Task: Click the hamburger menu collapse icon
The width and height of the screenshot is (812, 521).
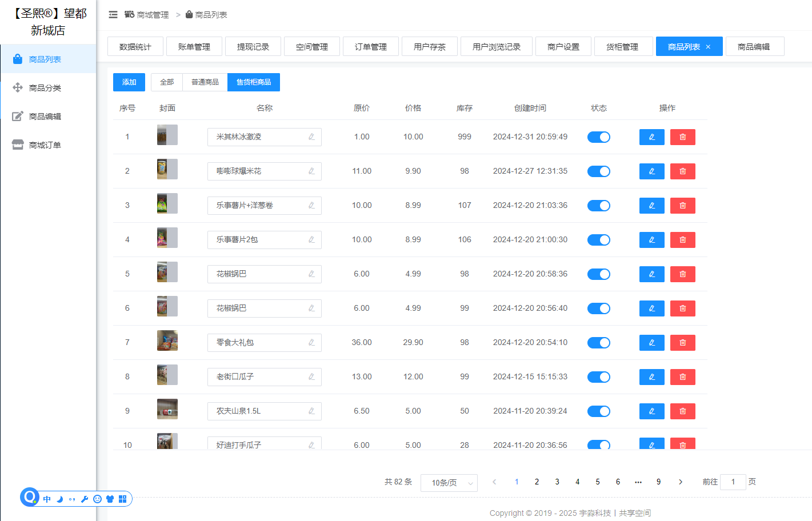Action: 113,15
